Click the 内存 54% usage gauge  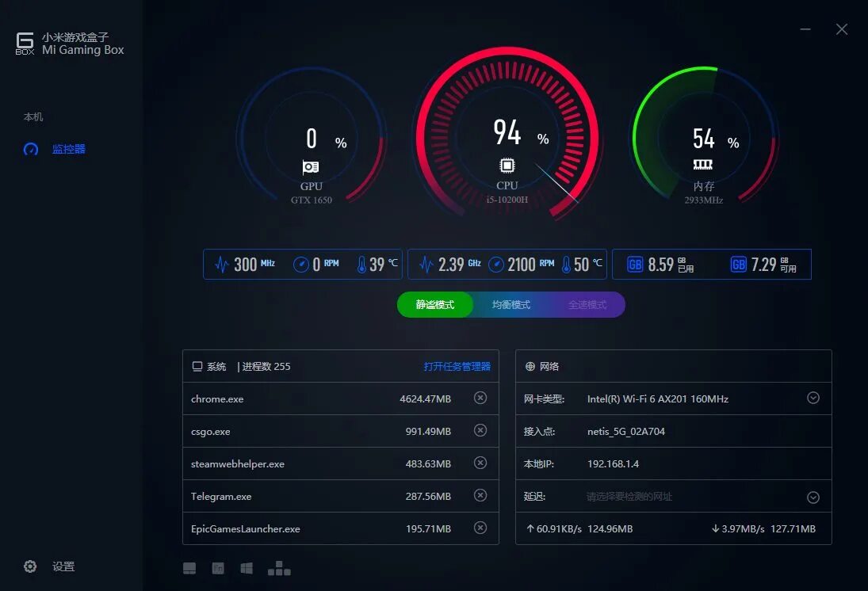[704, 137]
